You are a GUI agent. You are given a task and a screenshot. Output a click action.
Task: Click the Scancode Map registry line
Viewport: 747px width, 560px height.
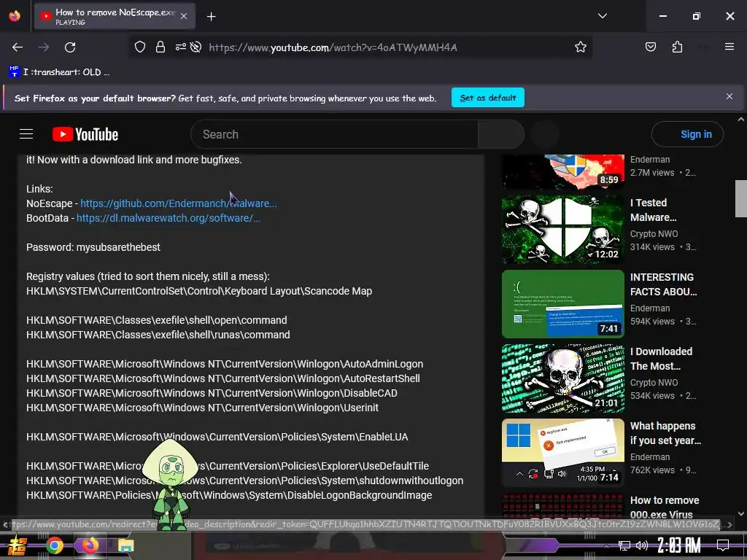point(199,292)
